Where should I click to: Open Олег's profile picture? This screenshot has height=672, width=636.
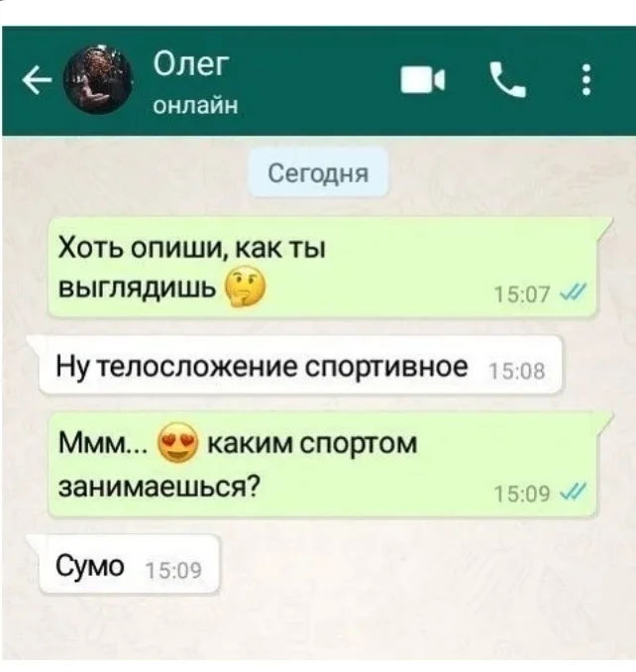click(98, 80)
